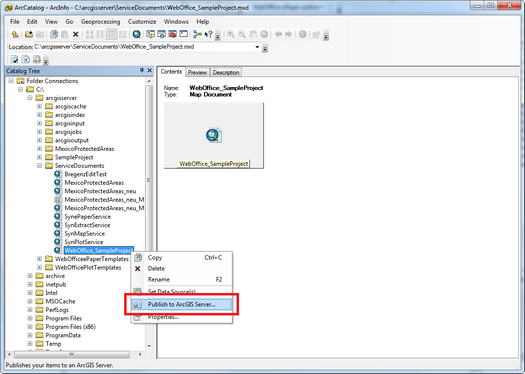This screenshot has width=525, height=374.
Task: Select the Identify tool icon
Action: pyautogui.click(x=303, y=34)
